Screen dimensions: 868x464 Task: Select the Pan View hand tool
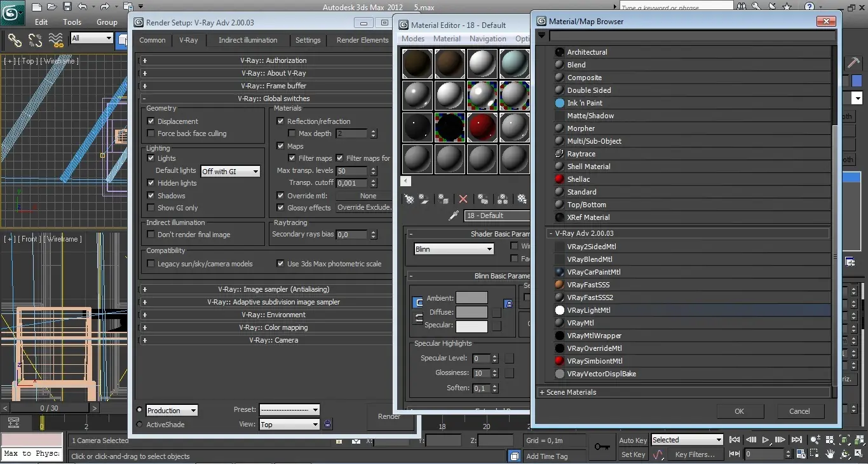point(830,454)
